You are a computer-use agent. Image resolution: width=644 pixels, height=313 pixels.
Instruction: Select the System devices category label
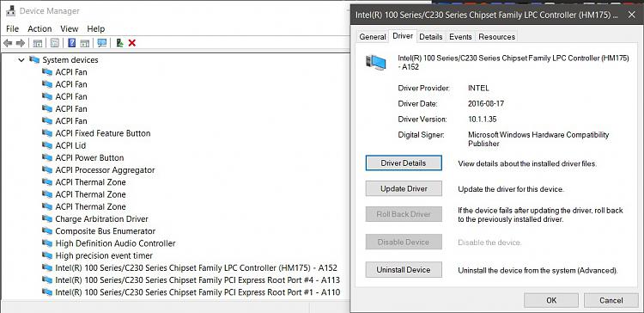[x=70, y=60]
